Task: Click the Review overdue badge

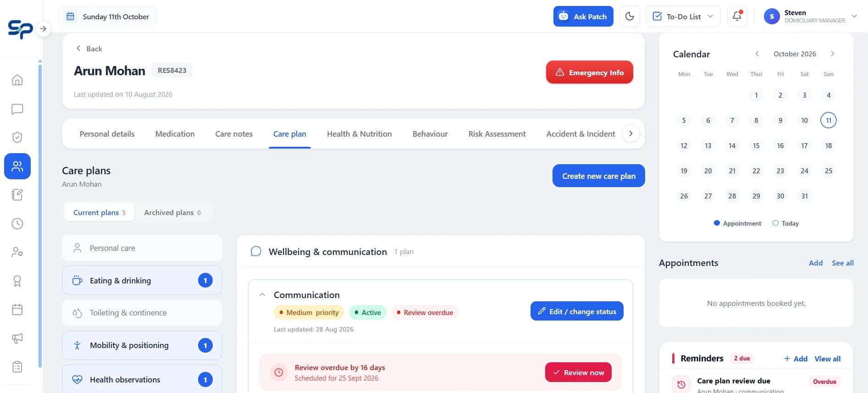Action: click(x=425, y=313)
